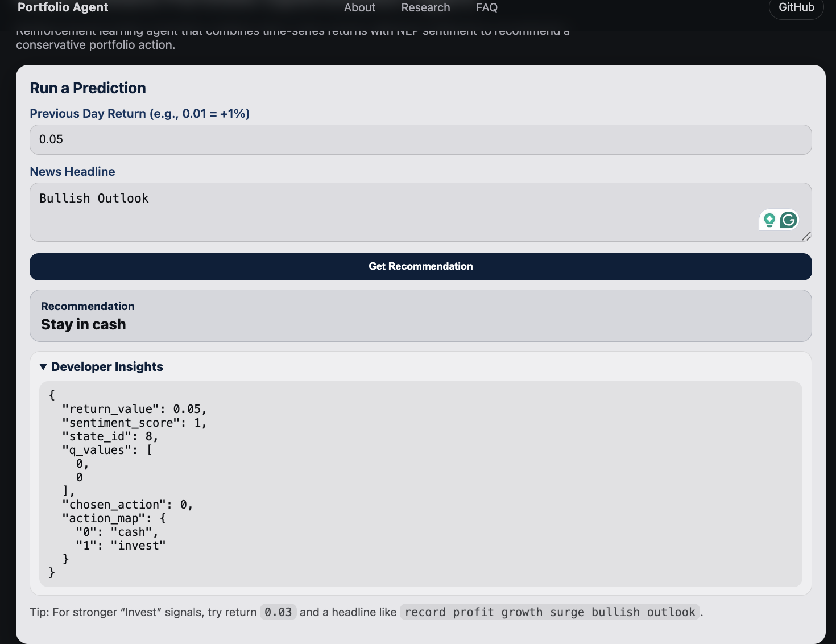Screen dimensions: 836x644
Task: Click the Run a Prediction heading
Action: coord(88,88)
